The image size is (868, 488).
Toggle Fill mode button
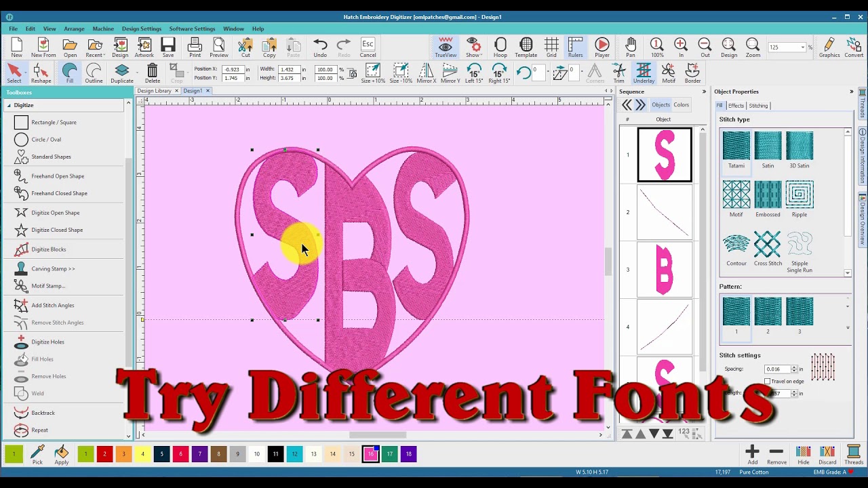pyautogui.click(x=69, y=73)
